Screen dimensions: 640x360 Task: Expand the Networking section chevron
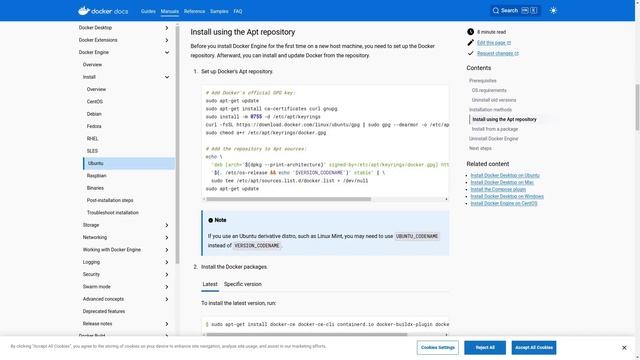click(x=167, y=238)
